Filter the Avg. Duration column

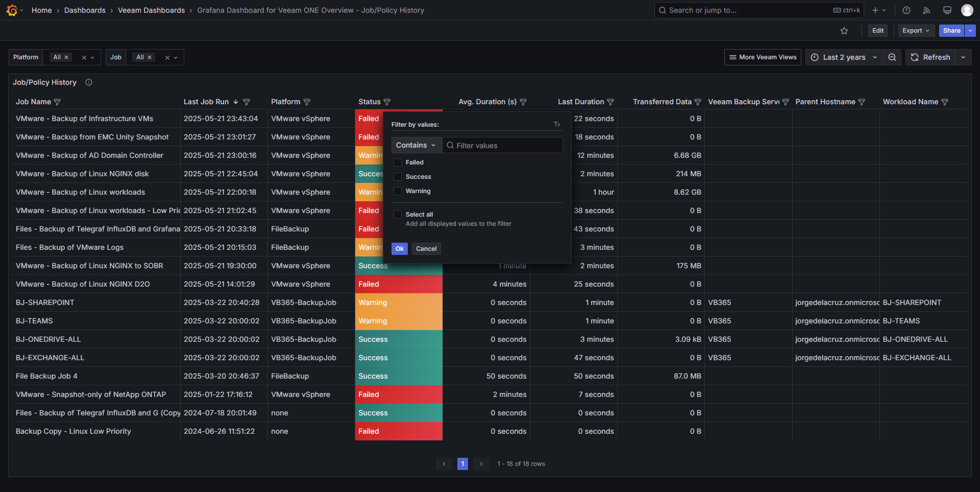click(x=523, y=102)
